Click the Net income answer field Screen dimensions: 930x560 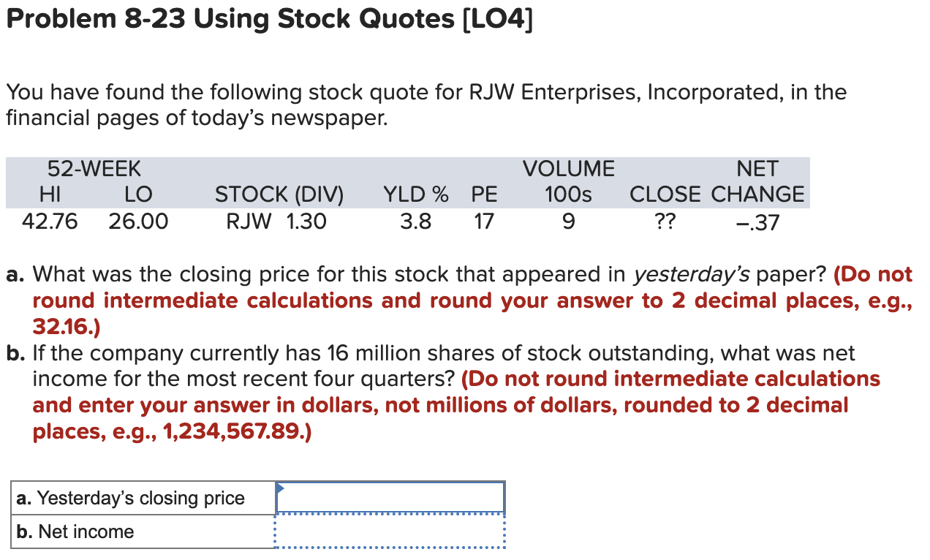click(x=390, y=531)
